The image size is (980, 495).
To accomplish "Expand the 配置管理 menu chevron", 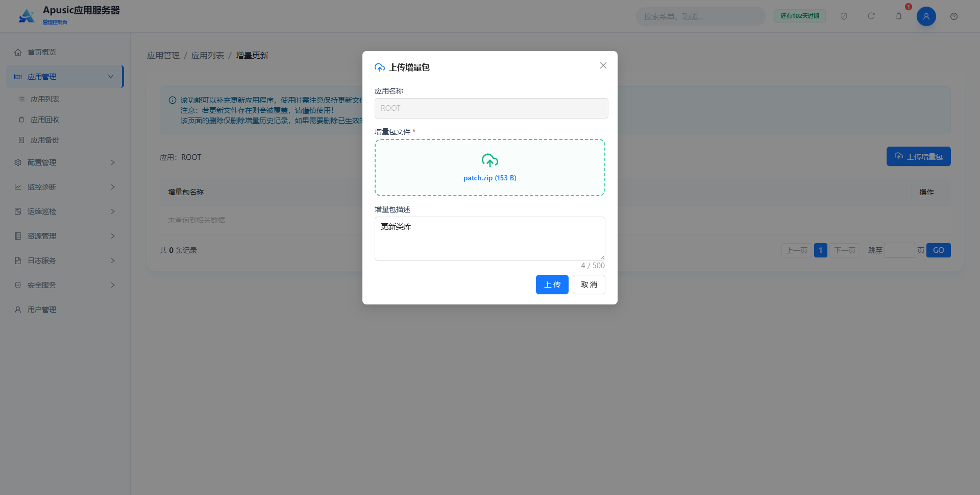I will 113,162.
